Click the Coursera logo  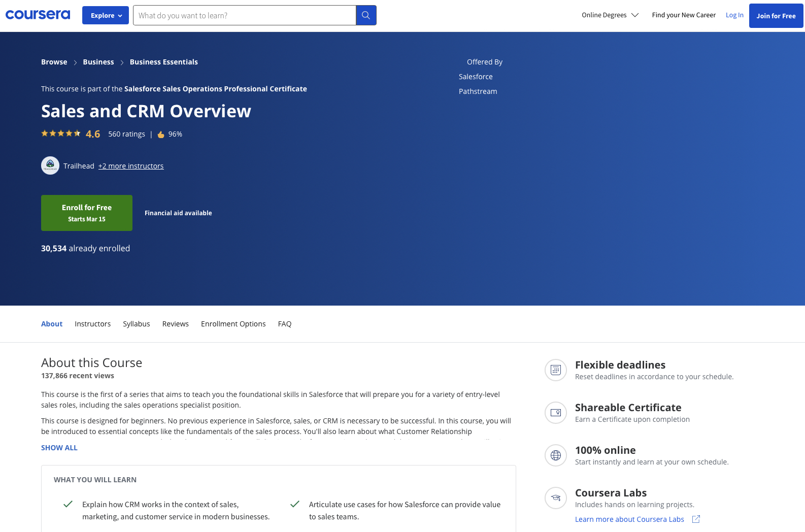(38, 15)
